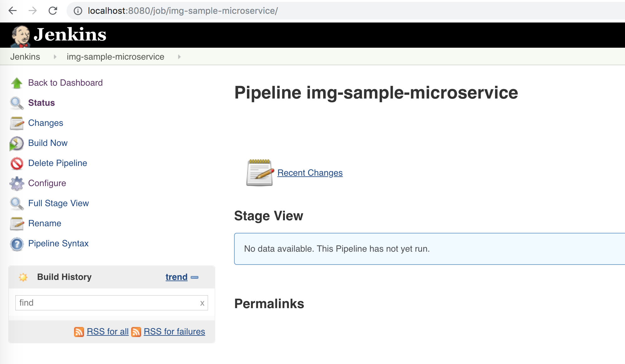Click the Configure gear icon
625x364 pixels.
[x=17, y=184]
